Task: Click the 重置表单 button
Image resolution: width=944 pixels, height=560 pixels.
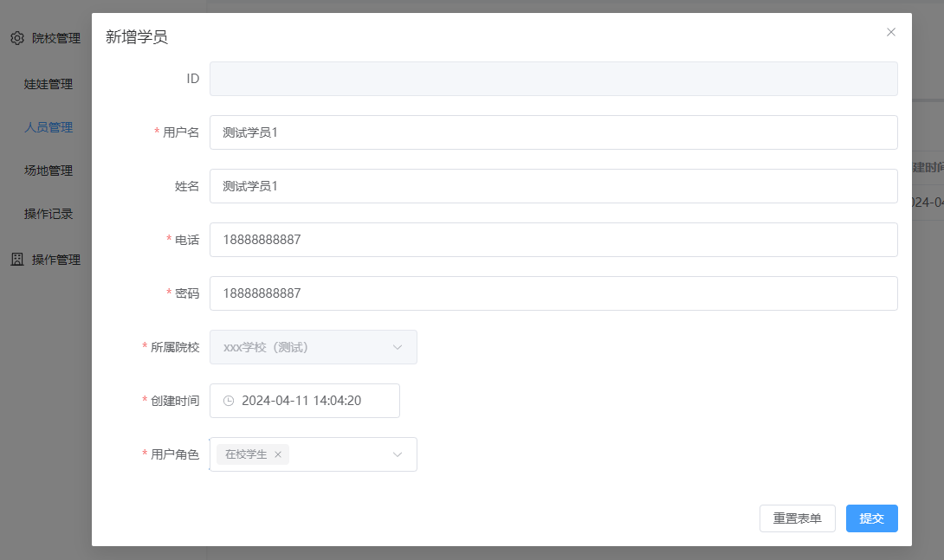Action: [x=797, y=518]
